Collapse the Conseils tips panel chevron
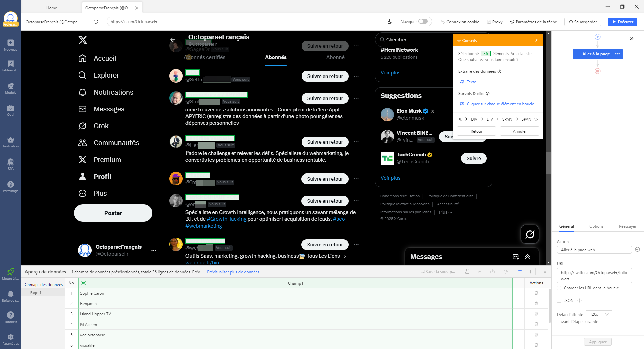Image resolution: width=644 pixels, height=349 pixels. click(x=537, y=40)
